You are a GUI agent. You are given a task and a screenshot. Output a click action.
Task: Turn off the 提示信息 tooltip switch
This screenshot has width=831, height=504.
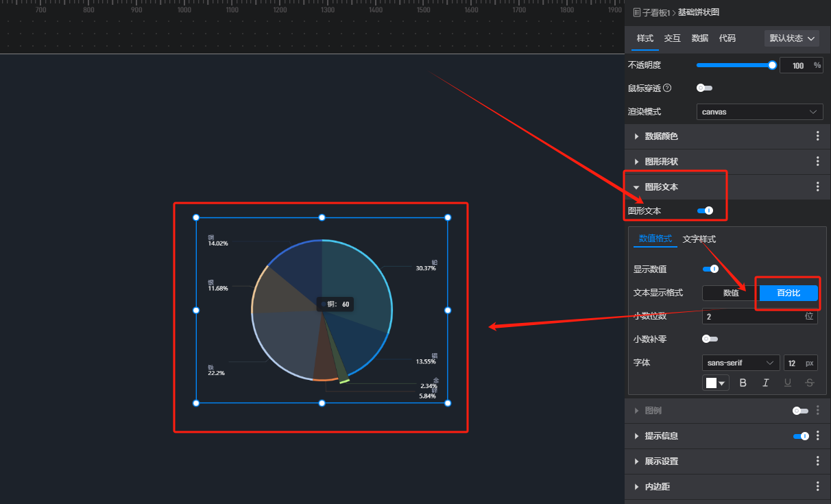pyautogui.click(x=801, y=436)
